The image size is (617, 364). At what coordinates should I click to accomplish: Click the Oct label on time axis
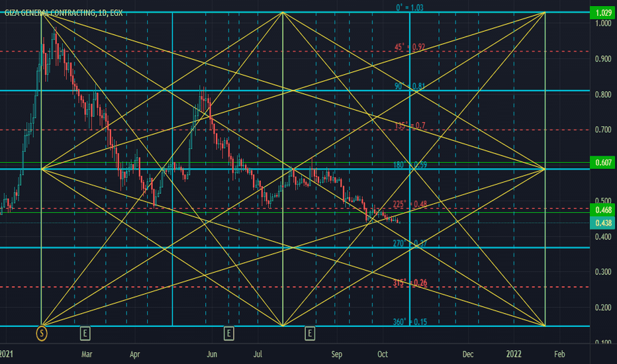point(383,354)
